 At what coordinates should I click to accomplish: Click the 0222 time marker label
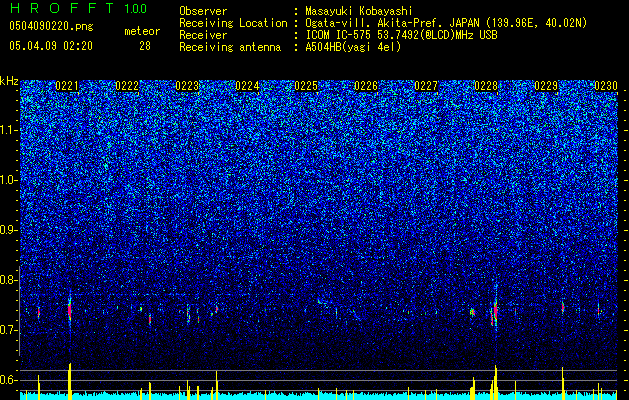click(x=127, y=86)
